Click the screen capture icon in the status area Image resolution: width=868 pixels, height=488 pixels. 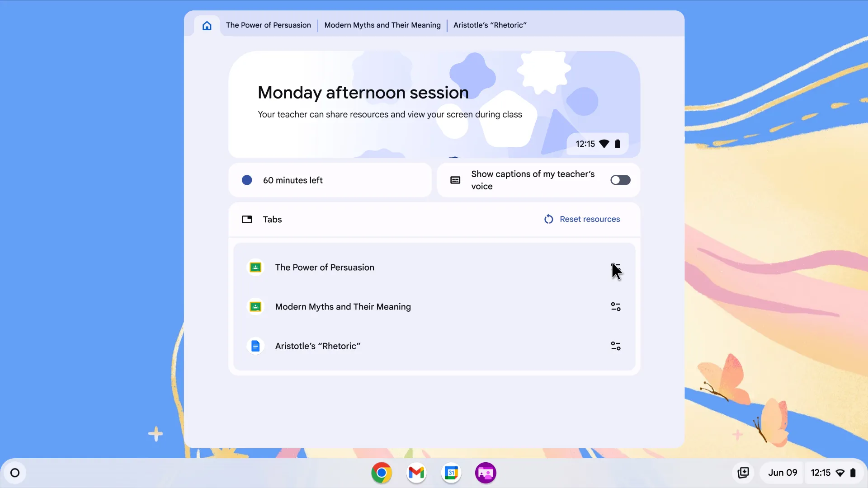(x=744, y=473)
